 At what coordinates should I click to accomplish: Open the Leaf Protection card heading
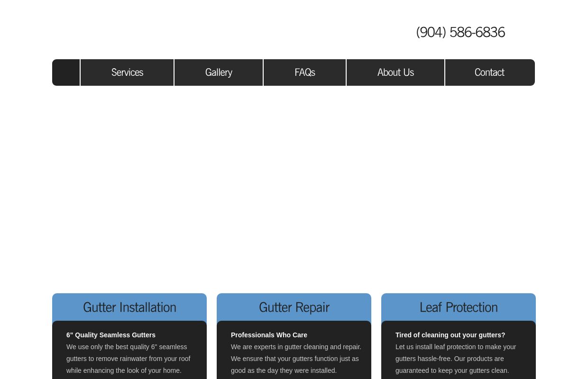pyautogui.click(x=459, y=307)
